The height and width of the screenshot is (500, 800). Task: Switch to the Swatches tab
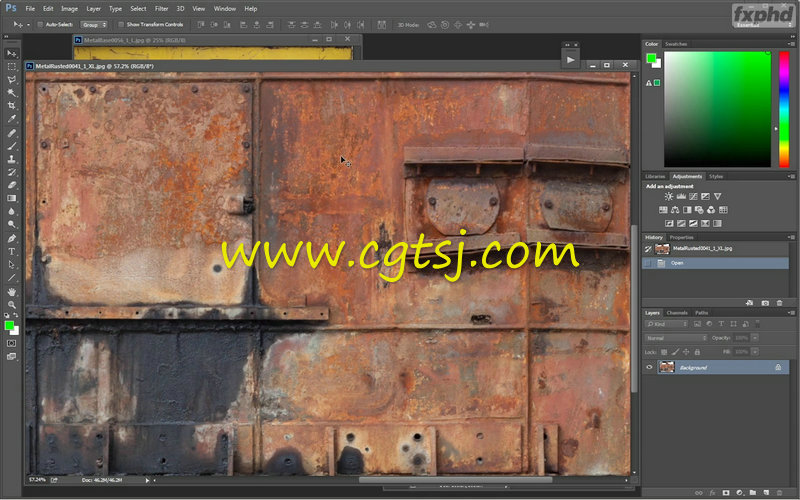(676, 44)
